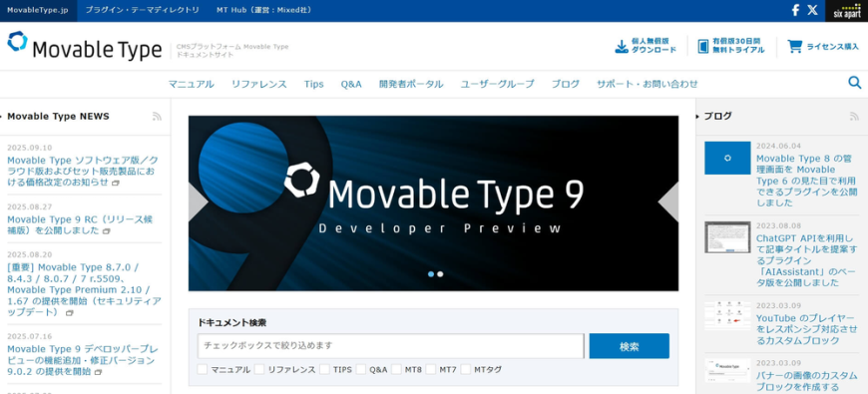This screenshot has height=394, width=868.
Task: Go to previous banner slide arrow
Action: click(x=198, y=201)
